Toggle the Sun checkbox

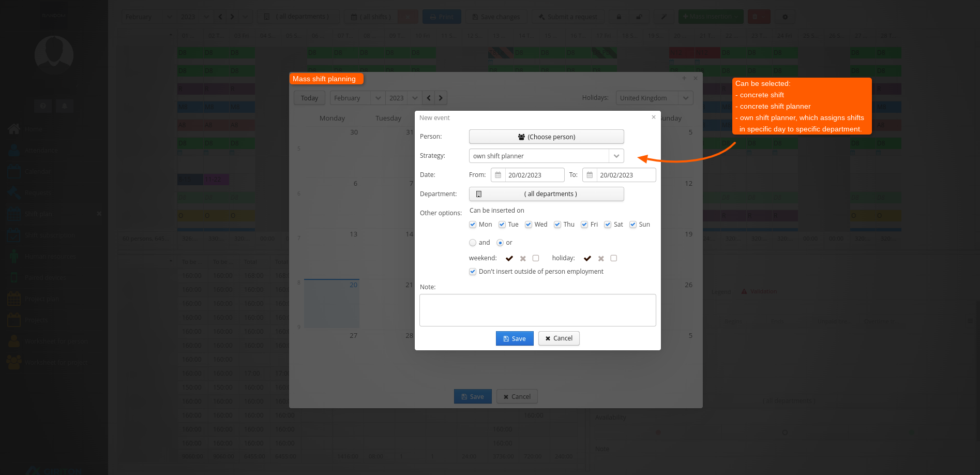(x=633, y=225)
